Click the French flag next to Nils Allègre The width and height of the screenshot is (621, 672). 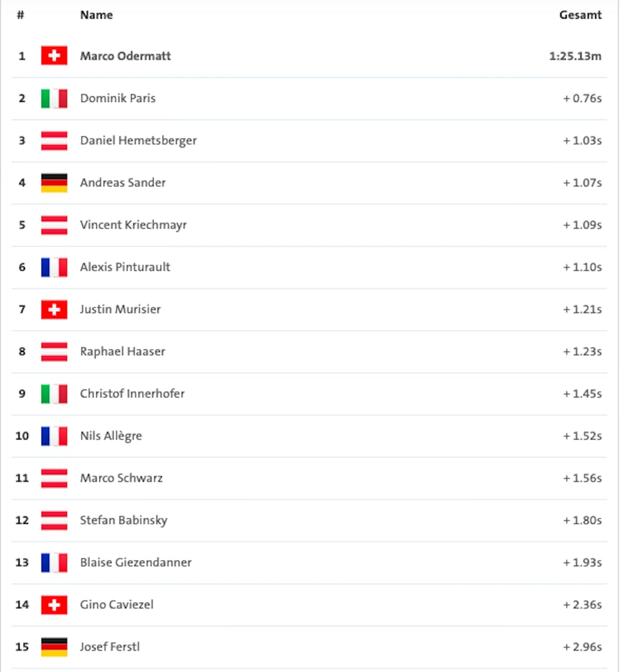click(x=54, y=436)
